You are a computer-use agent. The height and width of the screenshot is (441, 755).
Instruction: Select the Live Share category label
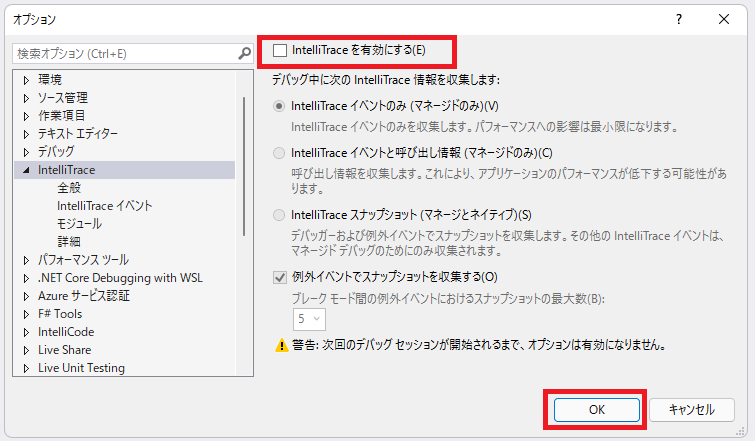[65, 350]
